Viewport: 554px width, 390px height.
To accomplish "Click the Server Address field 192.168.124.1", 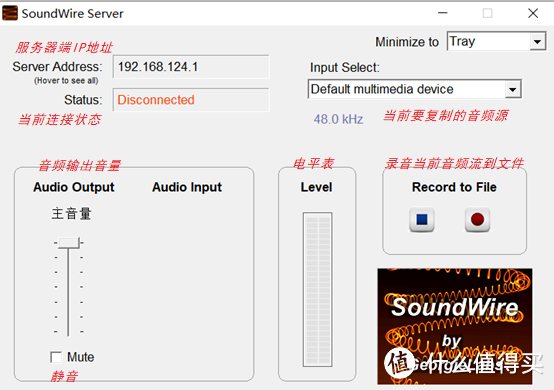I will click(191, 67).
